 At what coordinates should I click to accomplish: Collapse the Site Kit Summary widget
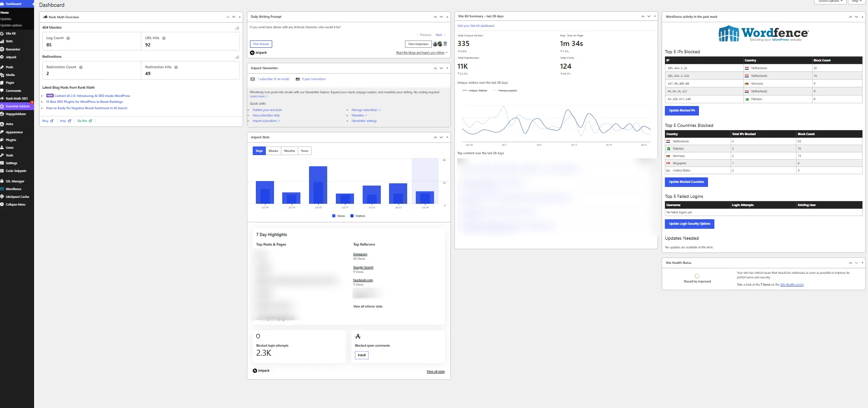pos(655,16)
